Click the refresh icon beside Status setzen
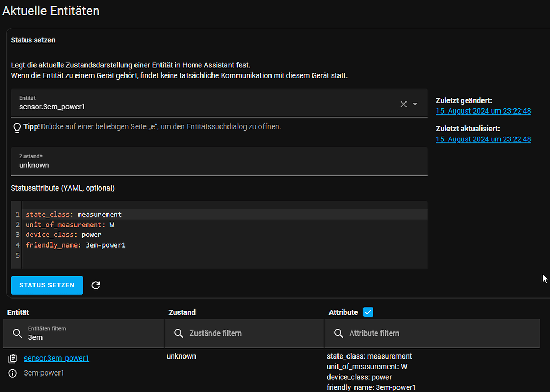The image size is (550, 392). click(96, 285)
